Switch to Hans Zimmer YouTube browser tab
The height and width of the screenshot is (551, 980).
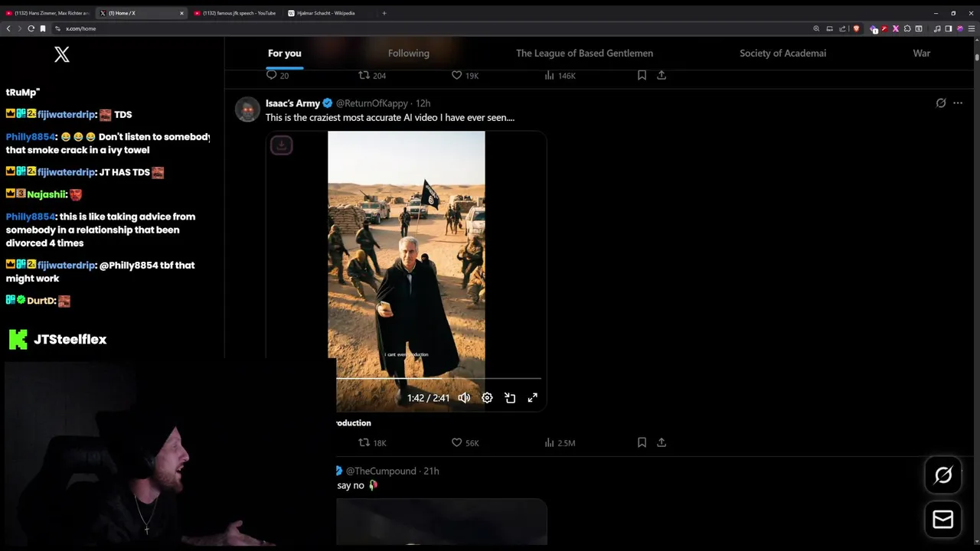tap(47, 13)
